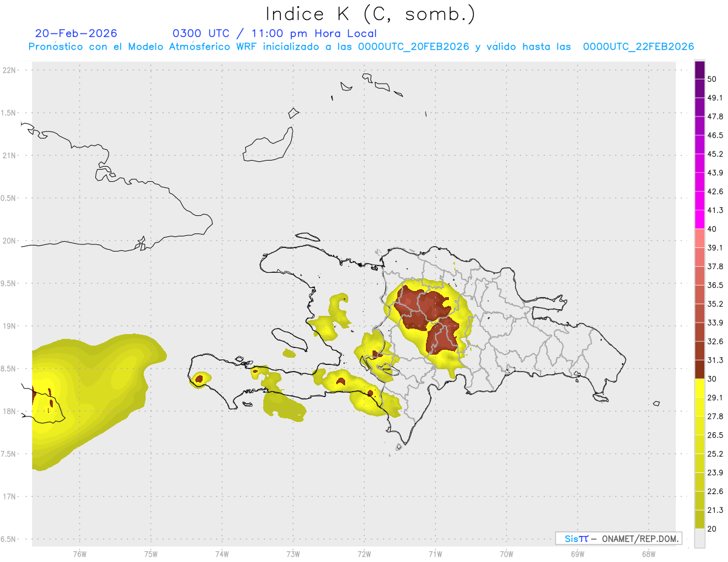Click the colorbar label "41.3"
Viewport: 728px width, 562px height.
coord(715,210)
